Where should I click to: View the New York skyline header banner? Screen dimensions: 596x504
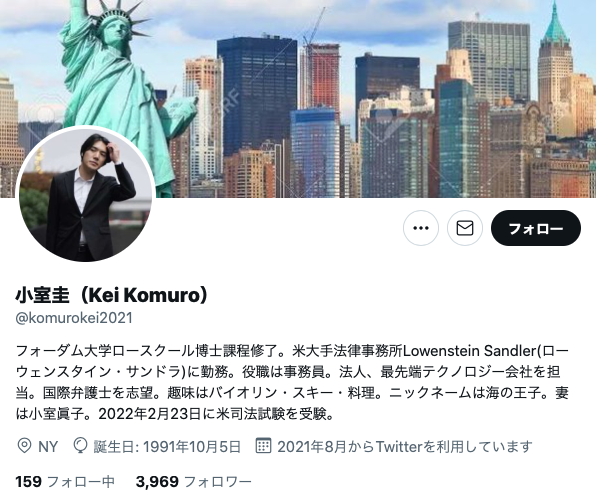298,99
